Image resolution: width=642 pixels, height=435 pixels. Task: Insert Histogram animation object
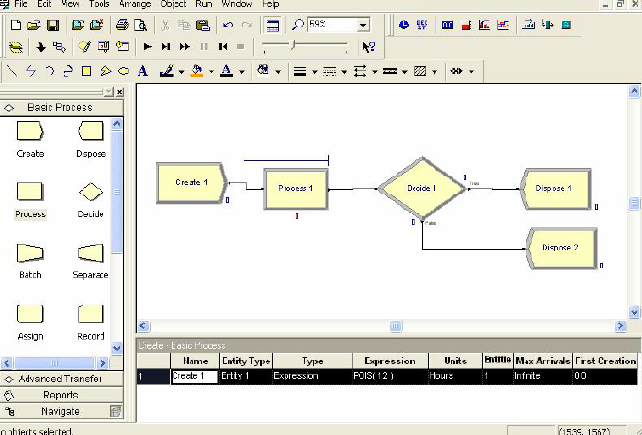pyautogui.click(x=484, y=25)
